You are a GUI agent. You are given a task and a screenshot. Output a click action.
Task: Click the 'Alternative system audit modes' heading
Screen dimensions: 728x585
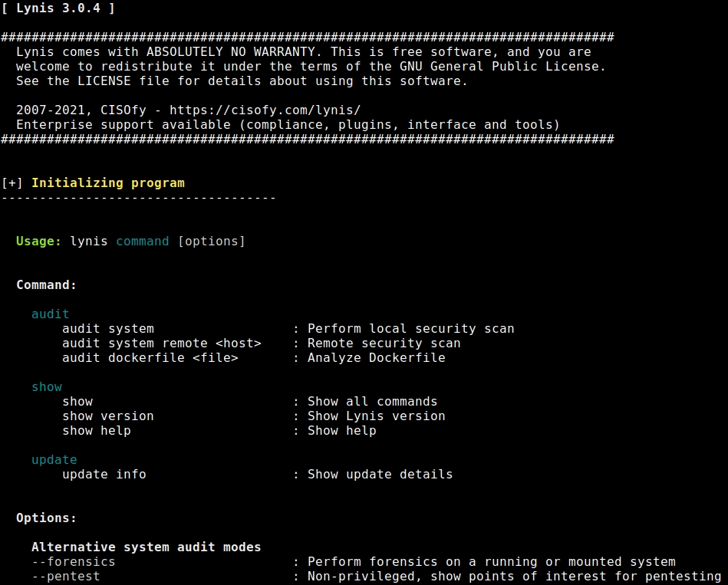pyautogui.click(x=146, y=547)
